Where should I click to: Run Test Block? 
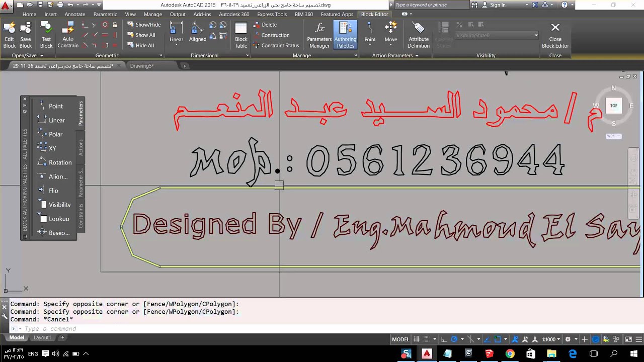point(46,35)
